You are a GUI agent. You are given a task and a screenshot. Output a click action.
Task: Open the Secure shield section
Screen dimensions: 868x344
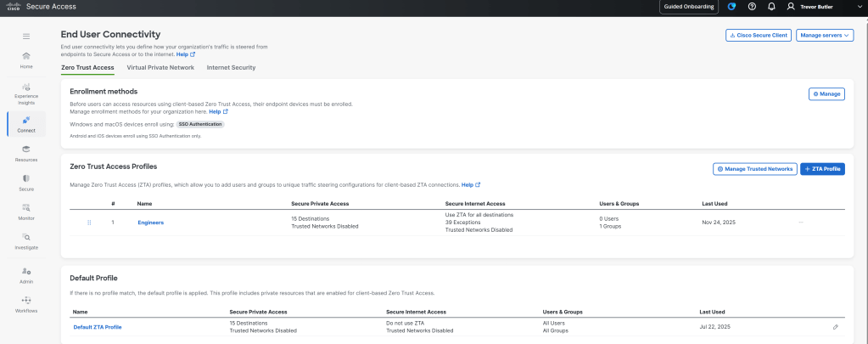pos(26,182)
